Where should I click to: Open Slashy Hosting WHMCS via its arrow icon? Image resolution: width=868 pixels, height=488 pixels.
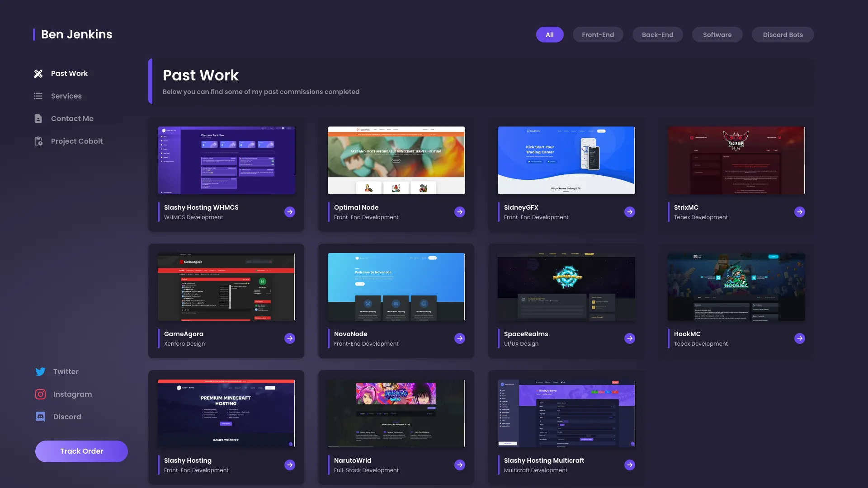point(290,212)
